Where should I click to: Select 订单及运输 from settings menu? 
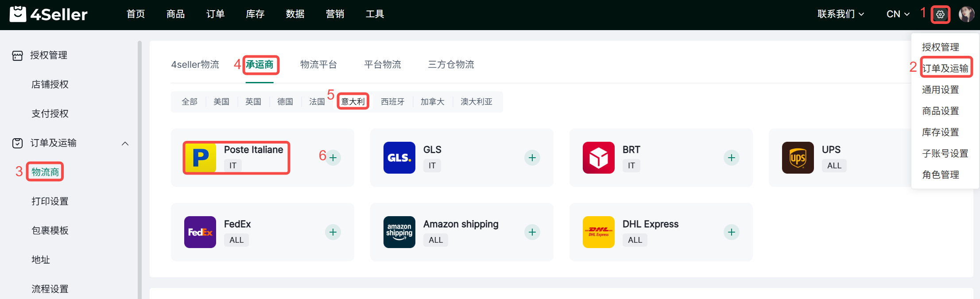(x=945, y=68)
